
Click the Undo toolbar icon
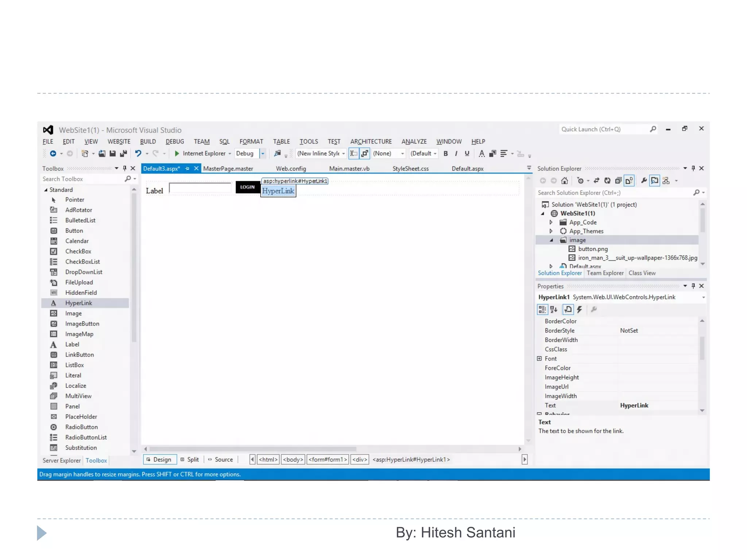(x=138, y=153)
